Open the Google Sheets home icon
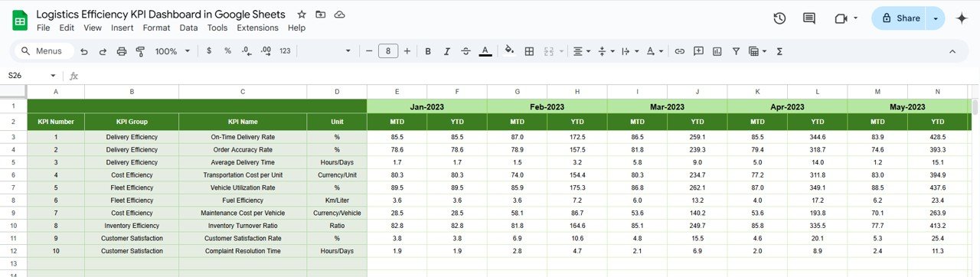Image resolution: width=980 pixels, height=277 pixels. pyautogui.click(x=20, y=20)
